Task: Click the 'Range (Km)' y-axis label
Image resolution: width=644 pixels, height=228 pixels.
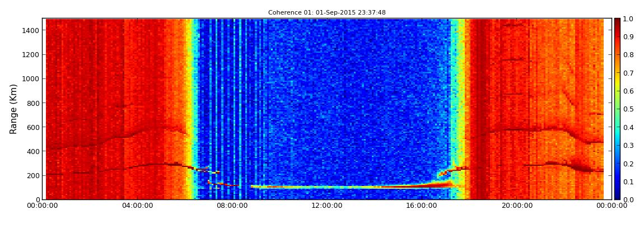Action: point(13,109)
